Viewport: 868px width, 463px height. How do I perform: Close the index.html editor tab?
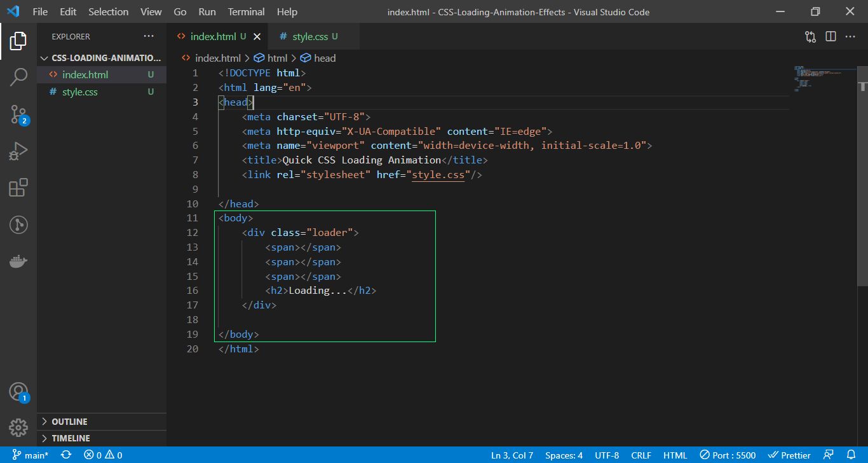257,36
